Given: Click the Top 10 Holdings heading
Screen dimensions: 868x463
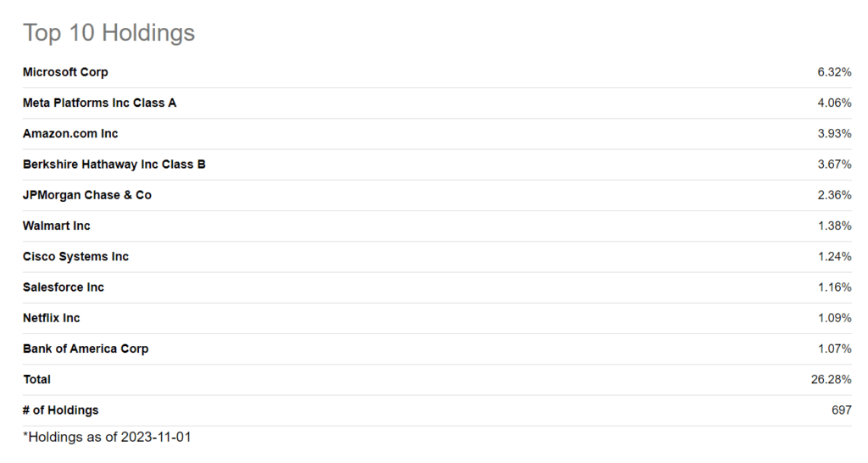Looking at the screenshot, I should point(108,32).
